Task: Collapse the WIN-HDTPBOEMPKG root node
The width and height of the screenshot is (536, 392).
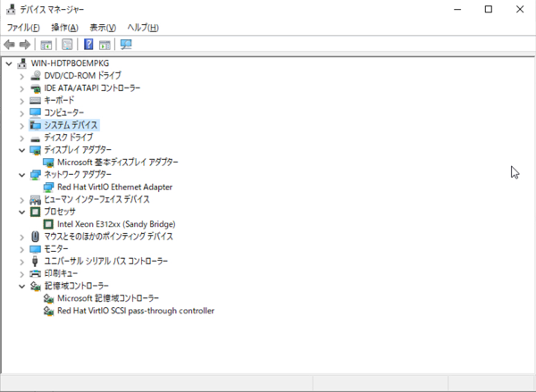Action: [9, 63]
